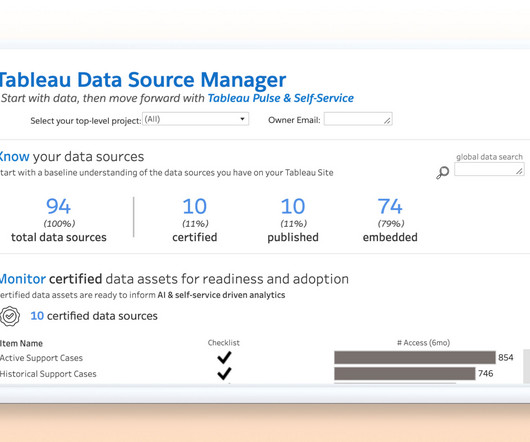This screenshot has width=530, height=442.
Task: Click the (79%) percentage text
Action: (391, 223)
